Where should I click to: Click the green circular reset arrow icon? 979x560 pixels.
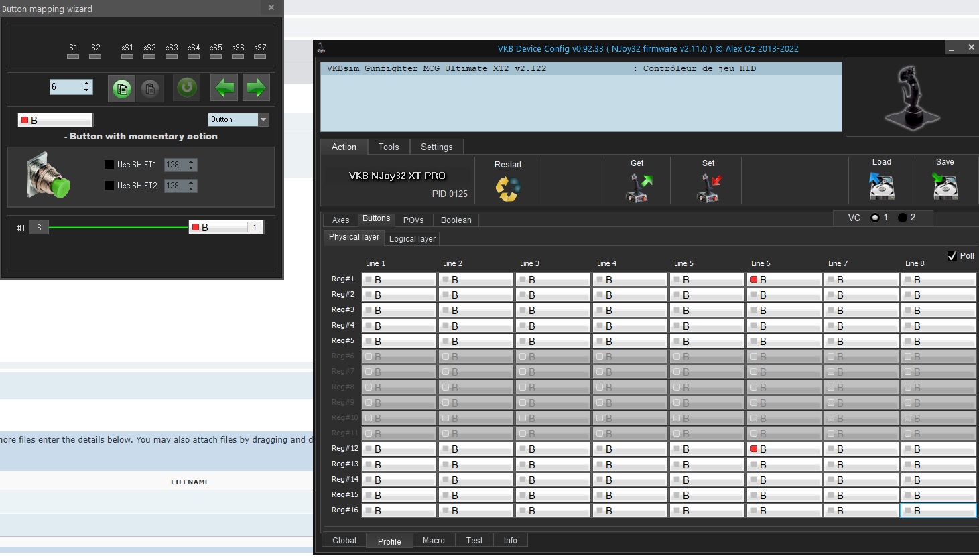pyautogui.click(x=187, y=88)
